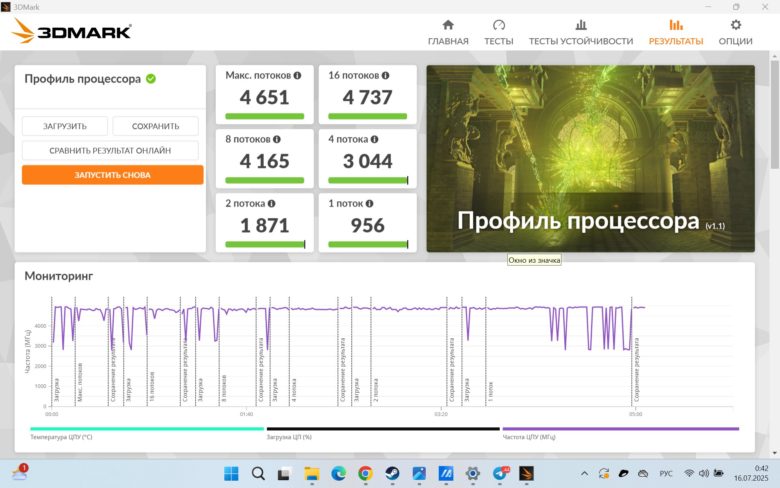Open the Опции settings tab
This screenshot has width=780, height=488.
tap(735, 32)
